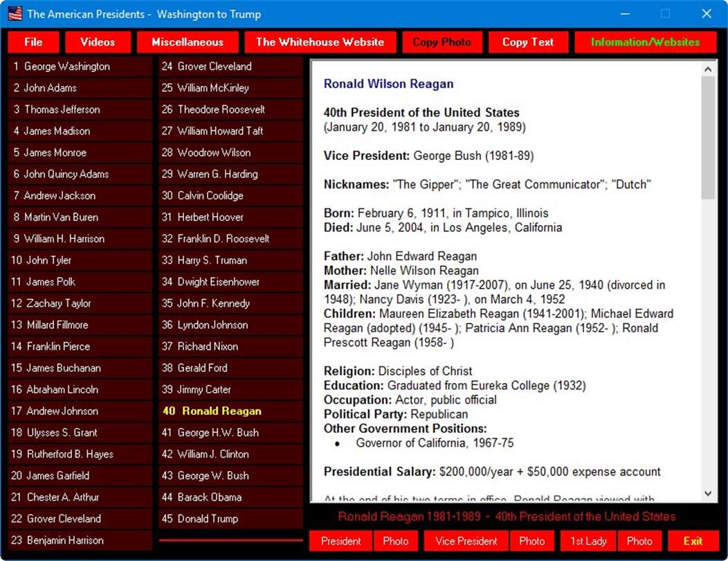This screenshot has height=561, width=728.
Task: Select 30 Calvin Coolidge
Action: point(230,196)
